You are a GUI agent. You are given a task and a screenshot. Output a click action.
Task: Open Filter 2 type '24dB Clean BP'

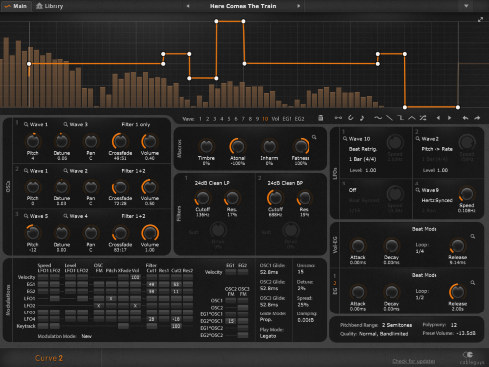coord(285,183)
